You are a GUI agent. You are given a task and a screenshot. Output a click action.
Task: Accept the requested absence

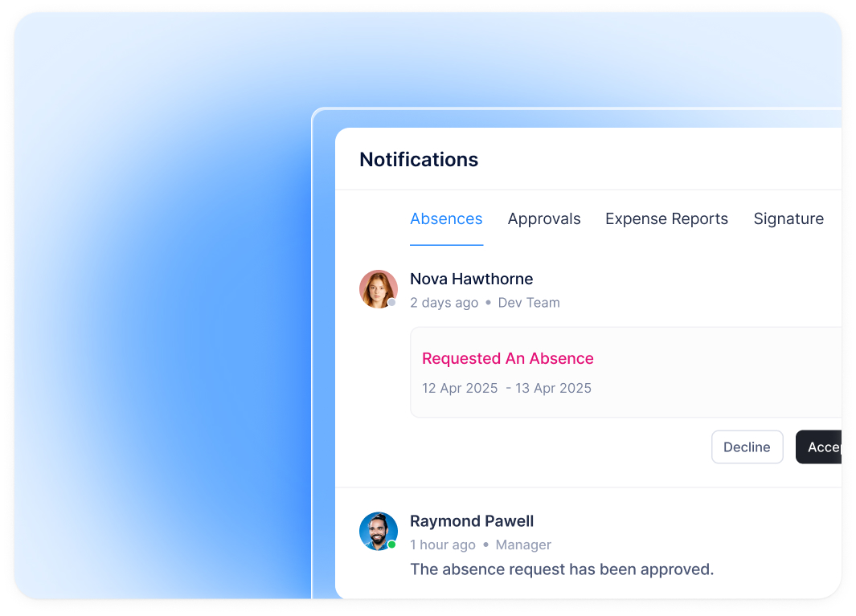[820, 447]
